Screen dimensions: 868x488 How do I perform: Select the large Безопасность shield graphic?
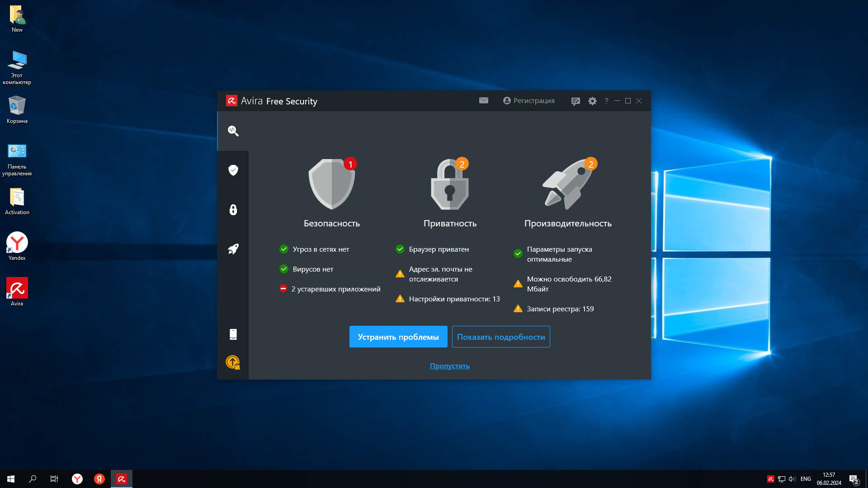coord(332,184)
